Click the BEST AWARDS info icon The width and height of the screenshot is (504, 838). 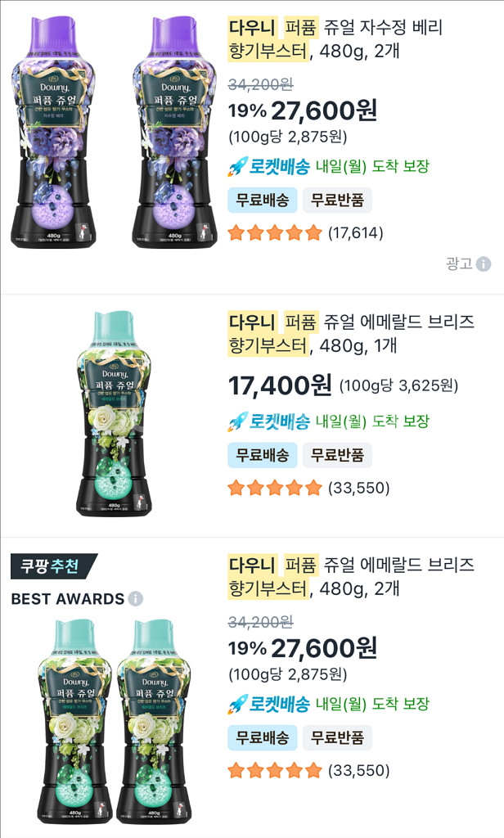(x=136, y=599)
